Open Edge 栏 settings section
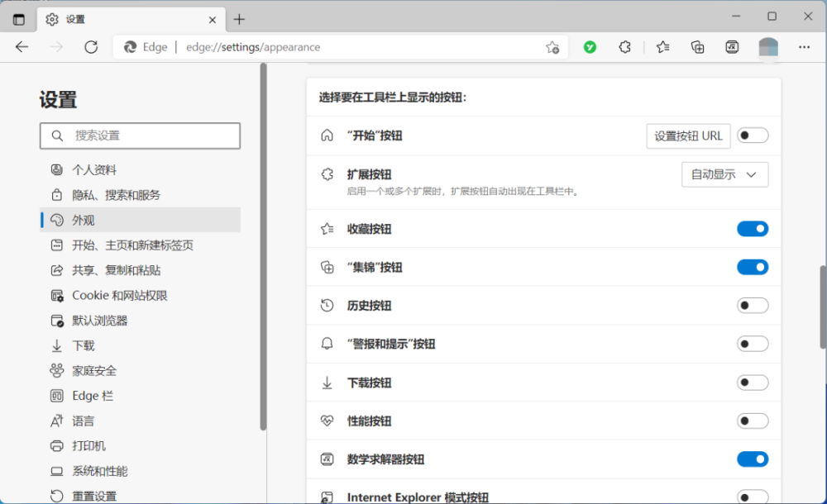Viewport: 827px width, 504px height. (141, 396)
